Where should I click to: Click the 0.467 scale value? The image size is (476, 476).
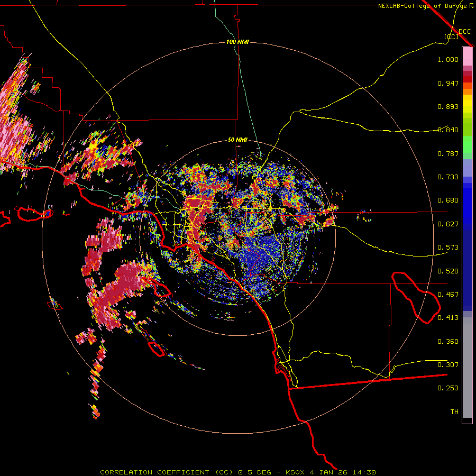[448, 295]
